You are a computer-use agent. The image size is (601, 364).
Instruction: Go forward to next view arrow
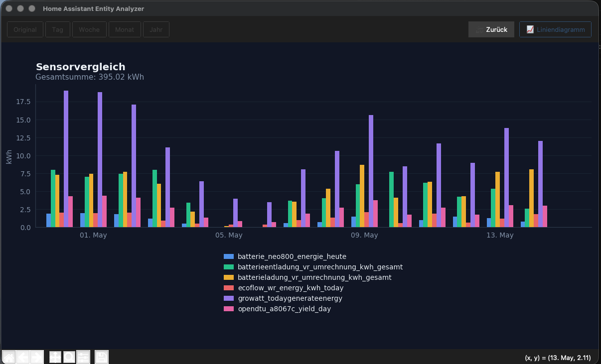[x=37, y=357]
